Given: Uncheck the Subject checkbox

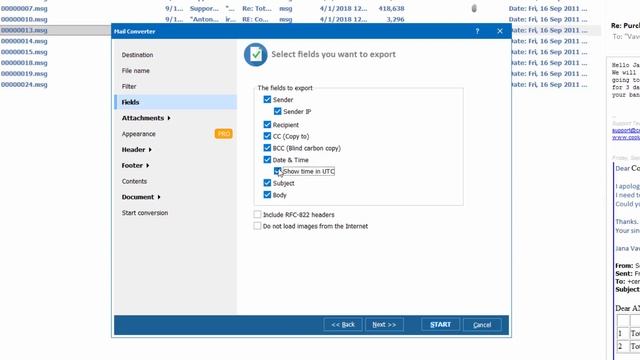Looking at the screenshot, I should pos(267,183).
